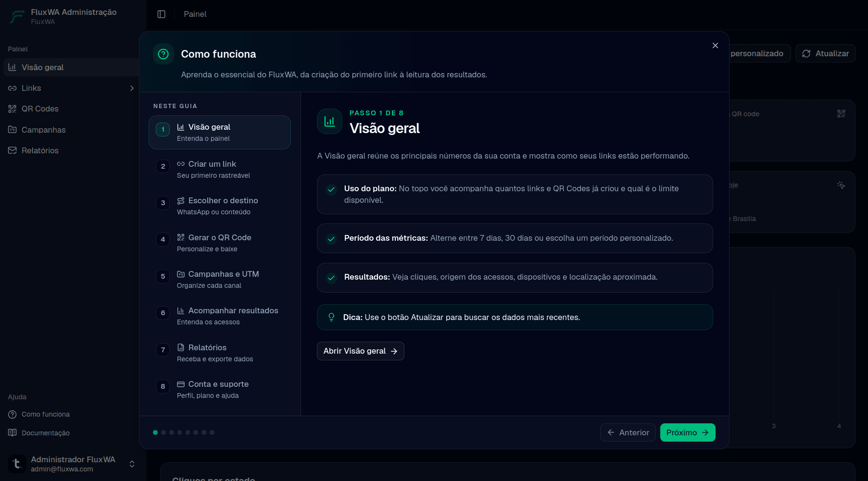Click the Administrador FluxWA account name

(x=73, y=459)
